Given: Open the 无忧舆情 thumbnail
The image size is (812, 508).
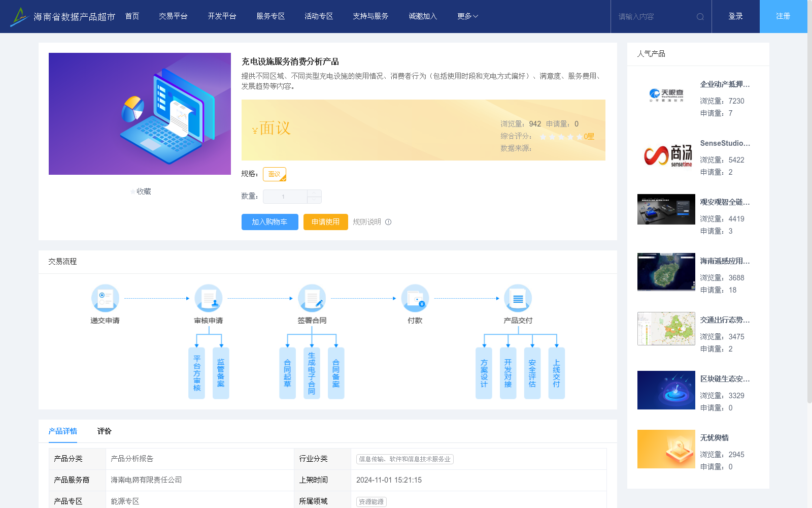Looking at the screenshot, I should pyautogui.click(x=666, y=449).
